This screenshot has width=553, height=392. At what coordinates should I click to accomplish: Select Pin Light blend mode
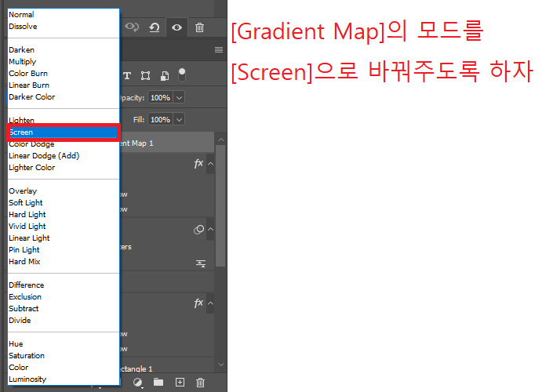[x=64, y=249]
